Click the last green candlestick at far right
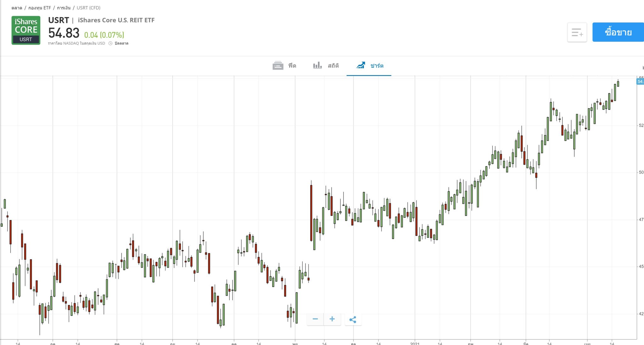 618,84
